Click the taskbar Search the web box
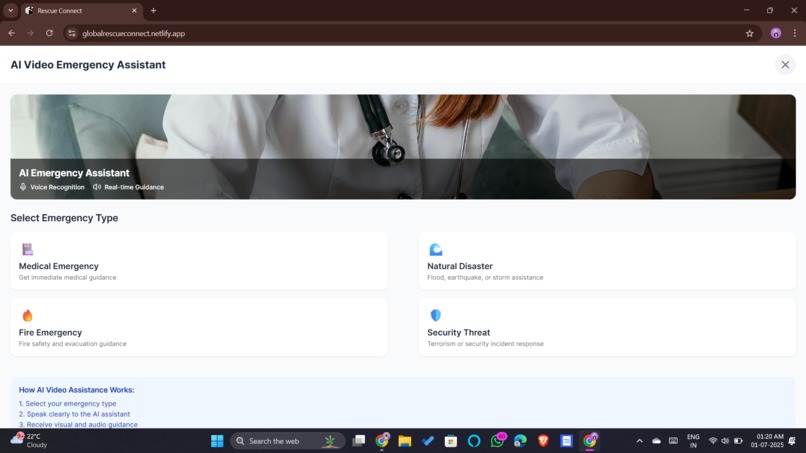Viewport: 806px width, 453px height. tap(287, 441)
